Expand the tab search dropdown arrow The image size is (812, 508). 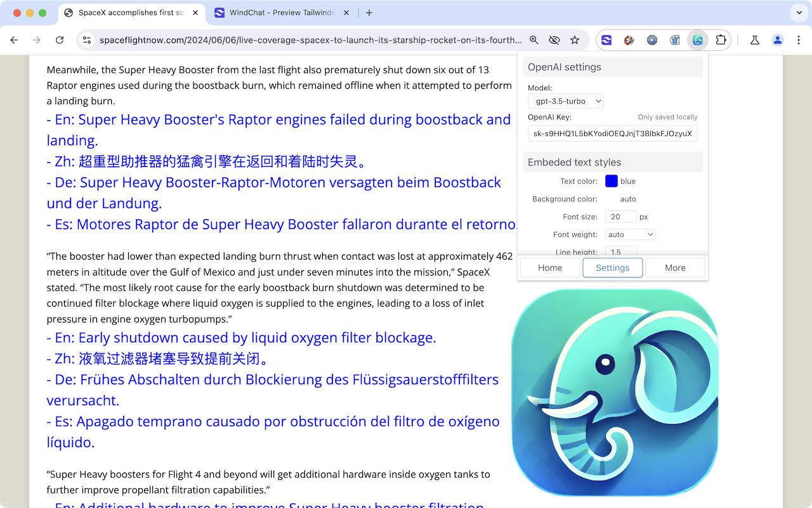click(x=798, y=13)
